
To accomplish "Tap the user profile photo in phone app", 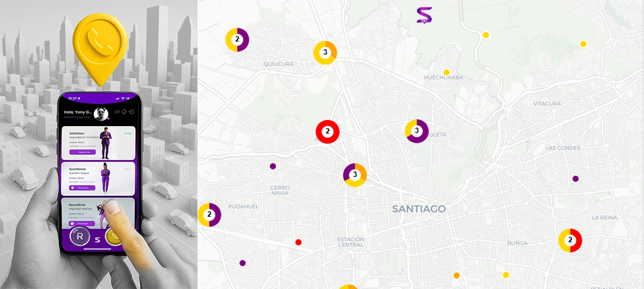I will pos(101,114).
